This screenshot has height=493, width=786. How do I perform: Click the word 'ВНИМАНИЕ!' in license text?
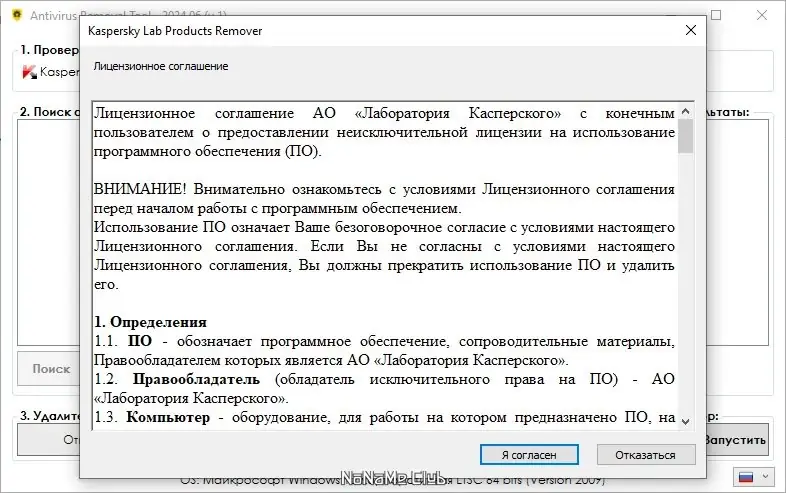click(x=140, y=189)
